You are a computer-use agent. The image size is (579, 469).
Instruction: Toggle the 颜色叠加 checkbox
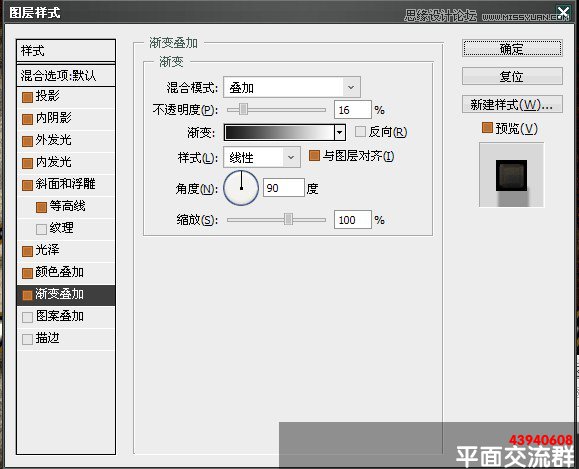[x=27, y=273]
